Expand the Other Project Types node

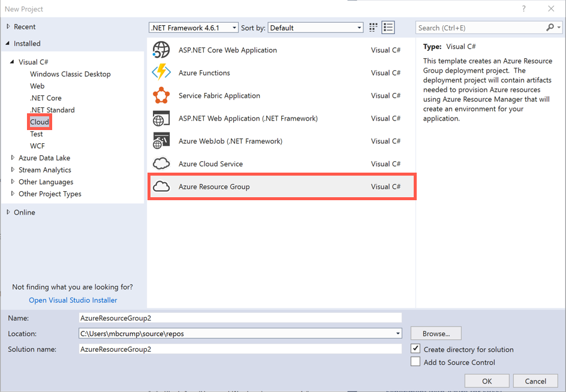point(13,194)
